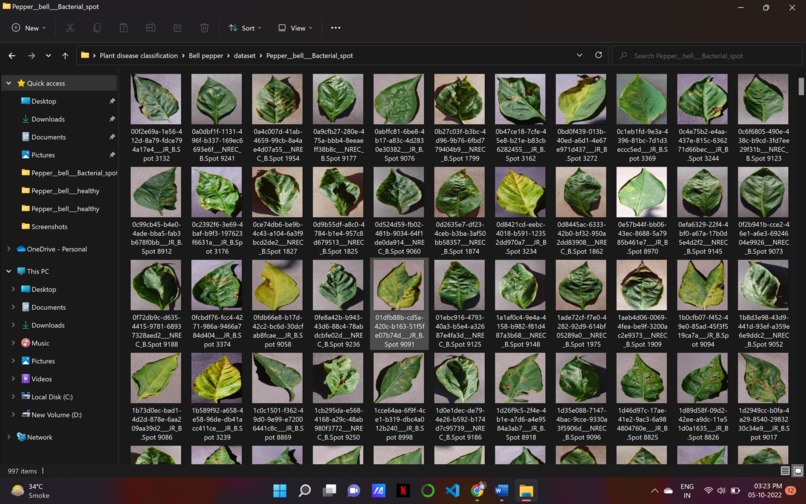Select leaf thumbnail 1d2949cc-b0fa
This screenshot has width=806, height=504.
tap(763, 378)
